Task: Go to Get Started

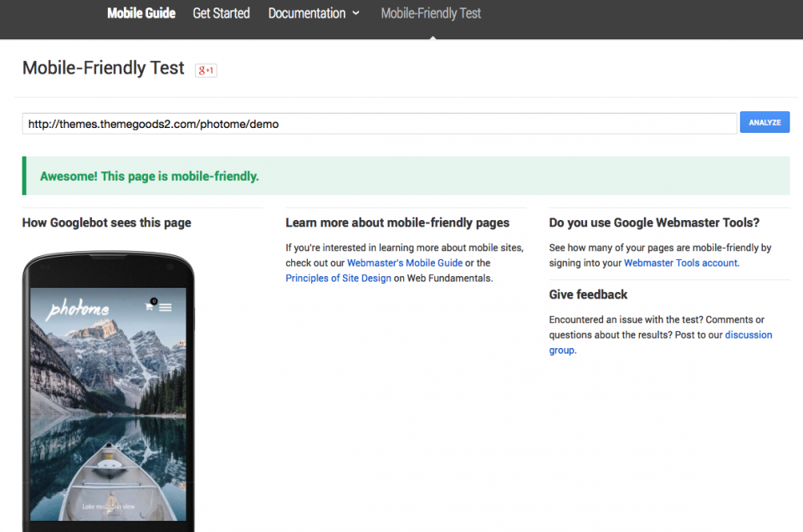Action: (x=221, y=13)
